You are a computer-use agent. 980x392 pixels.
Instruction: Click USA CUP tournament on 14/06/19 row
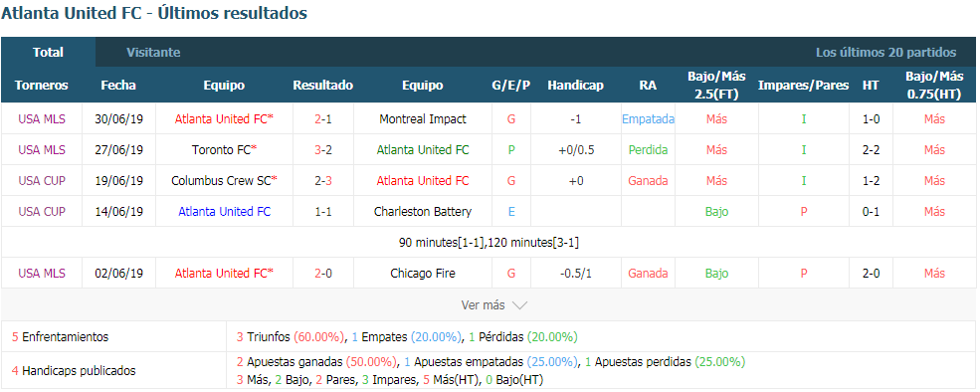pos(42,211)
